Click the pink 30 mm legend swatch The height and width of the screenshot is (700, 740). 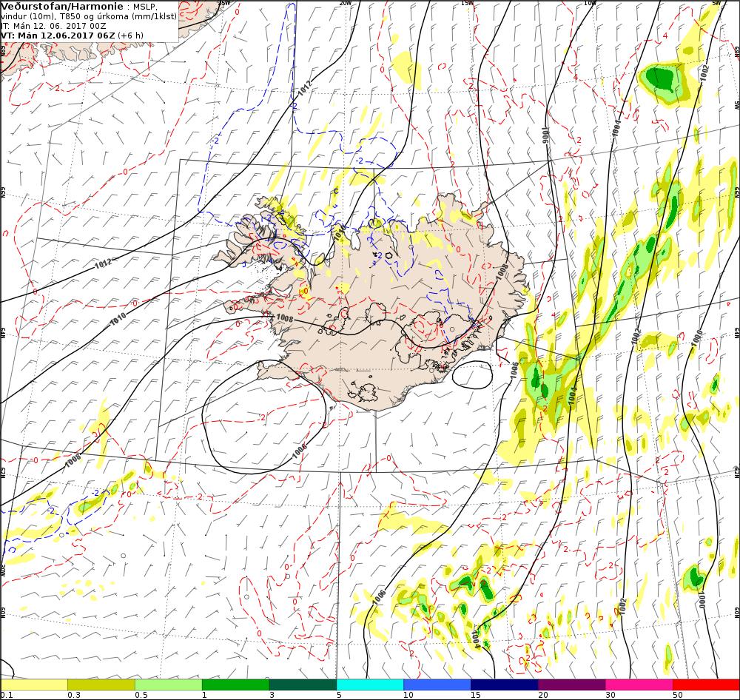[639, 684]
